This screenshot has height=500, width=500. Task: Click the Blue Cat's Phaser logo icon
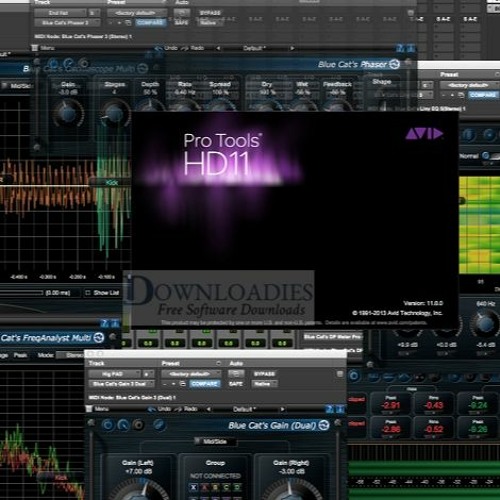(x=395, y=64)
